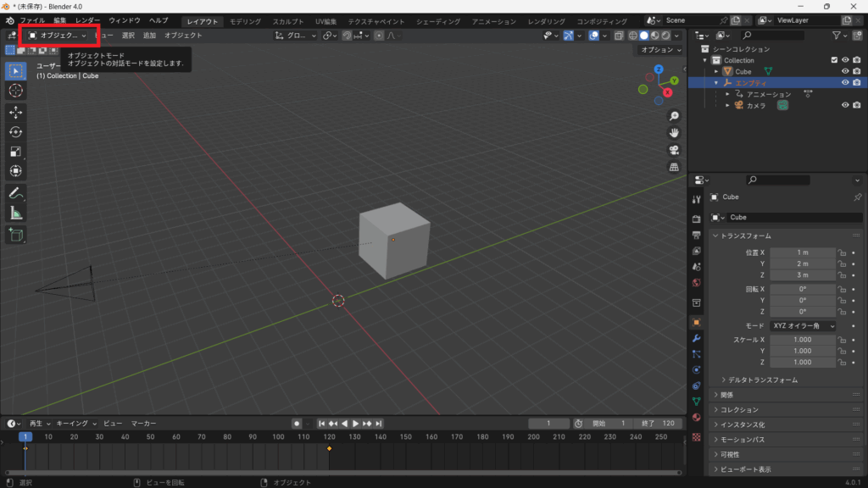This screenshot has height=488, width=868.
Task: Hide the Cube object in outliner
Action: click(x=845, y=72)
